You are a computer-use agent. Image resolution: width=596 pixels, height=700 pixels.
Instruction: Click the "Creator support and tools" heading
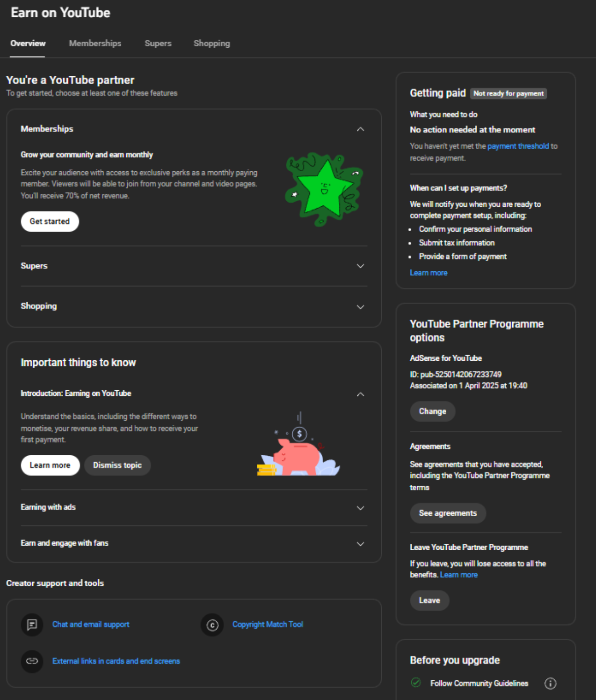coord(55,583)
